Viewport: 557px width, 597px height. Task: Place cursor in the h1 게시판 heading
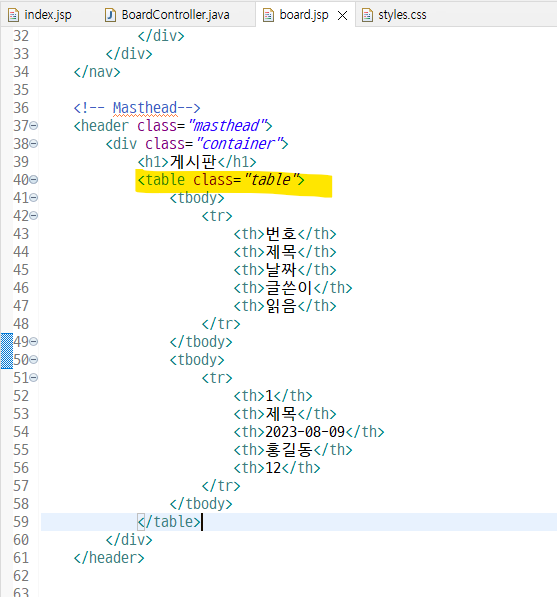pos(193,162)
